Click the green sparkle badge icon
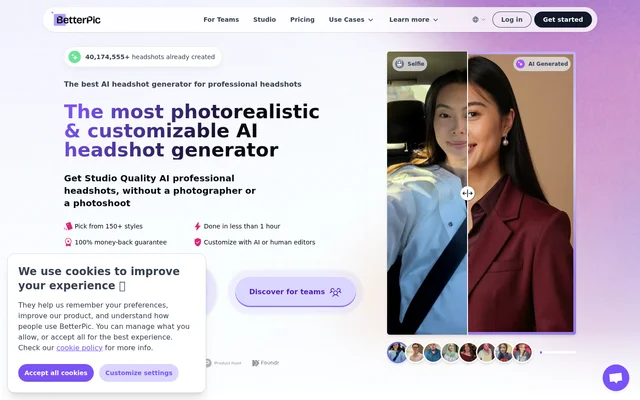 pos(74,57)
